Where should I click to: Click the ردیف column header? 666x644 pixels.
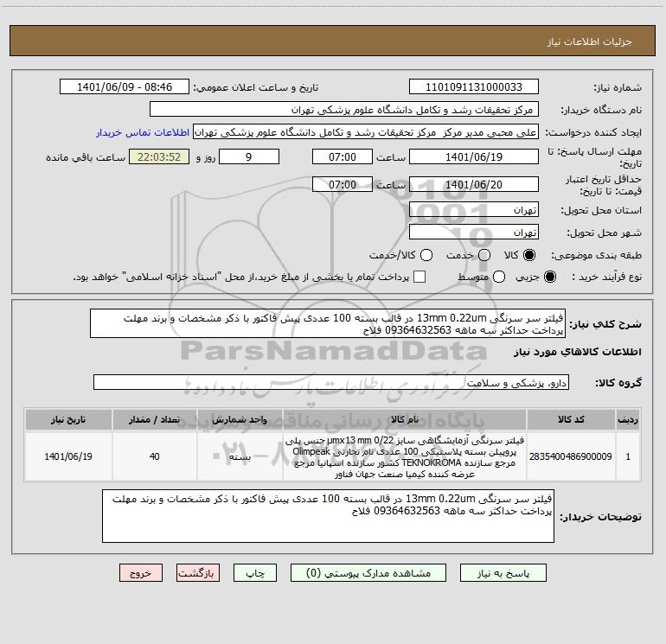pyautogui.click(x=628, y=419)
